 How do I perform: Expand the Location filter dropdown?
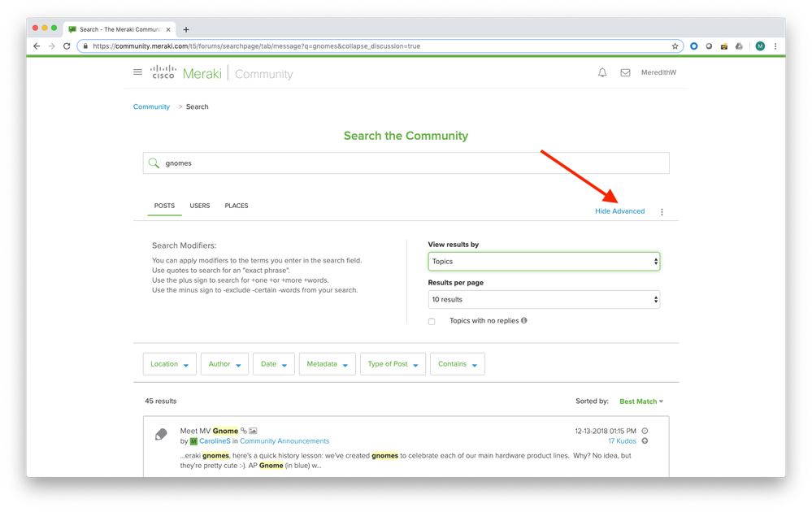coord(169,364)
